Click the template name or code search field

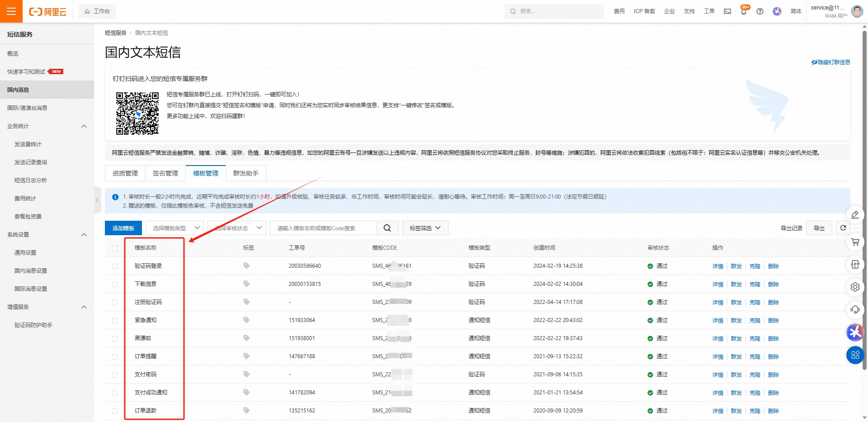coord(323,228)
